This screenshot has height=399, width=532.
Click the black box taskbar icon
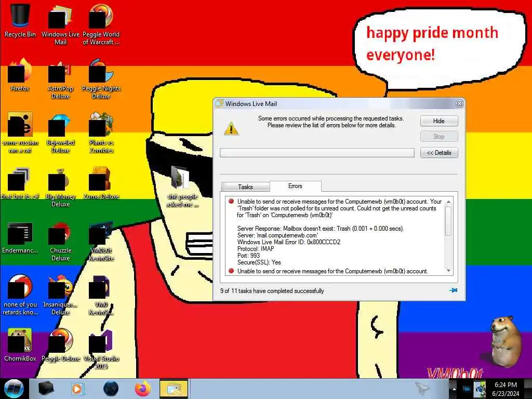click(x=46, y=389)
